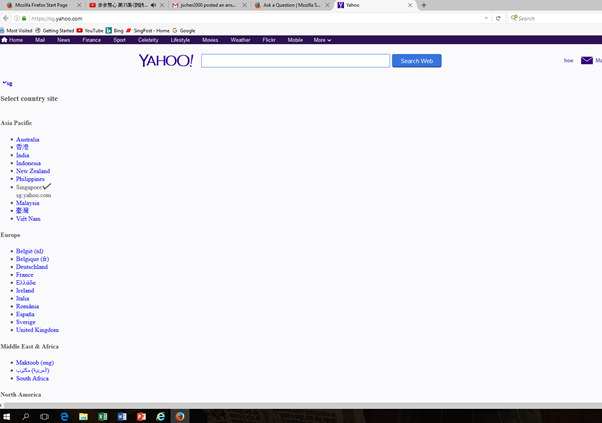Viewport: 602px width, 423px height.
Task: Select the Australia country link
Action: [x=28, y=139]
